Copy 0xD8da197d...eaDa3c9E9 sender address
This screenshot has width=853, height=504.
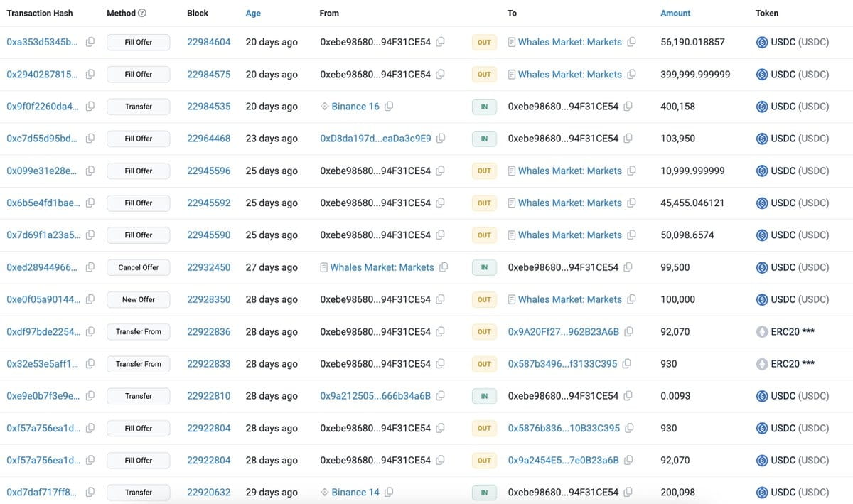point(441,139)
